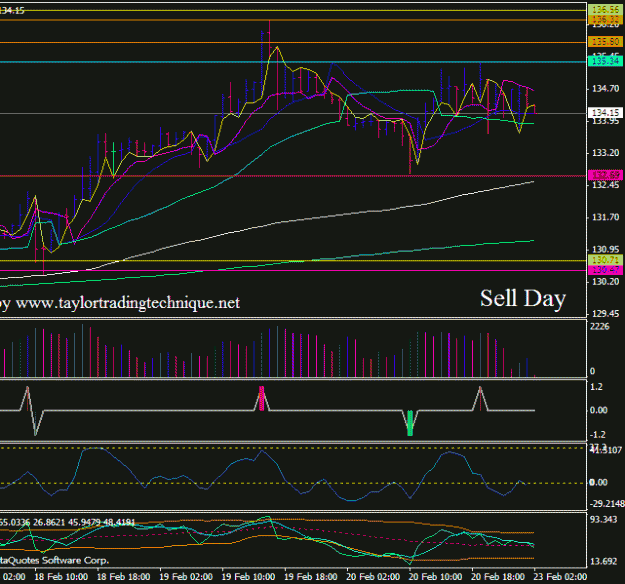Click the 2226 volume scale value
This screenshot has width=625, height=584.
pos(600,327)
